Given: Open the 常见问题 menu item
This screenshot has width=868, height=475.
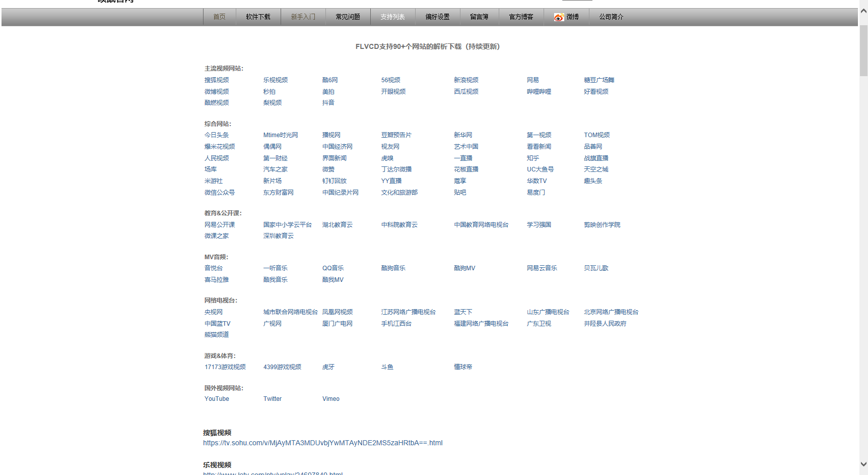Looking at the screenshot, I should 348,17.
